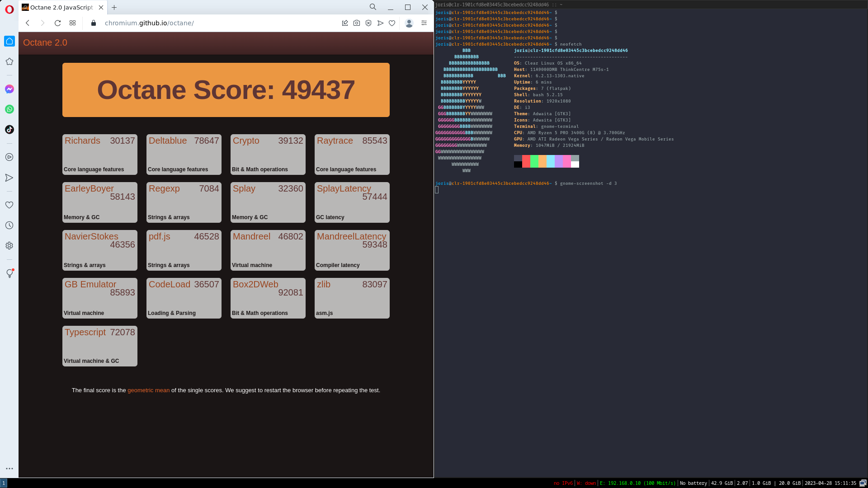Click the red swatch in neofetch palette
868x488 pixels.
tap(526, 161)
